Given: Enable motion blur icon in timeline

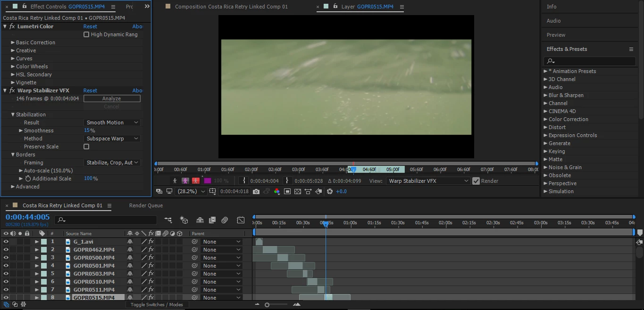Looking at the screenshot, I should pyautogui.click(x=225, y=220).
